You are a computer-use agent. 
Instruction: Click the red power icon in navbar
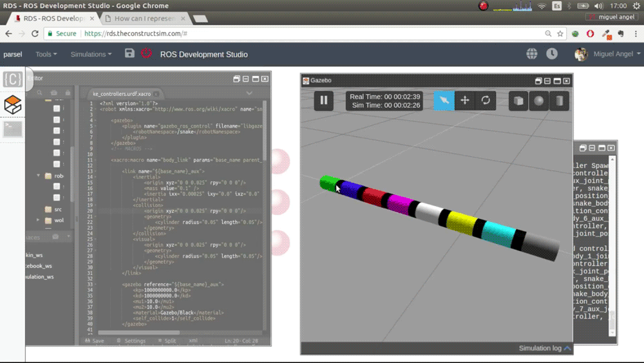tap(146, 53)
